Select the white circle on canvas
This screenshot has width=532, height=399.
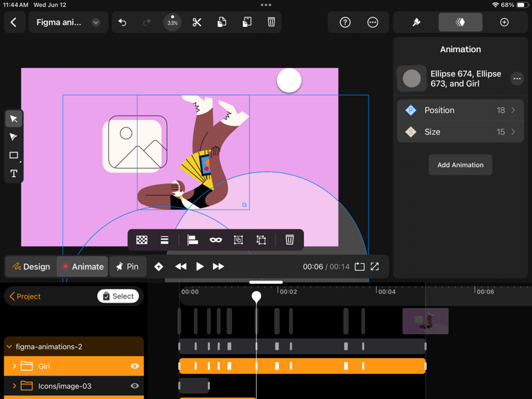[289, 80]
